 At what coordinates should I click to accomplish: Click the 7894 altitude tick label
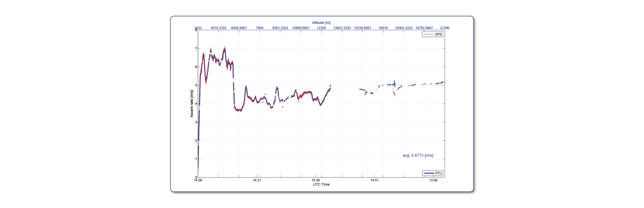tap(259, 28)
